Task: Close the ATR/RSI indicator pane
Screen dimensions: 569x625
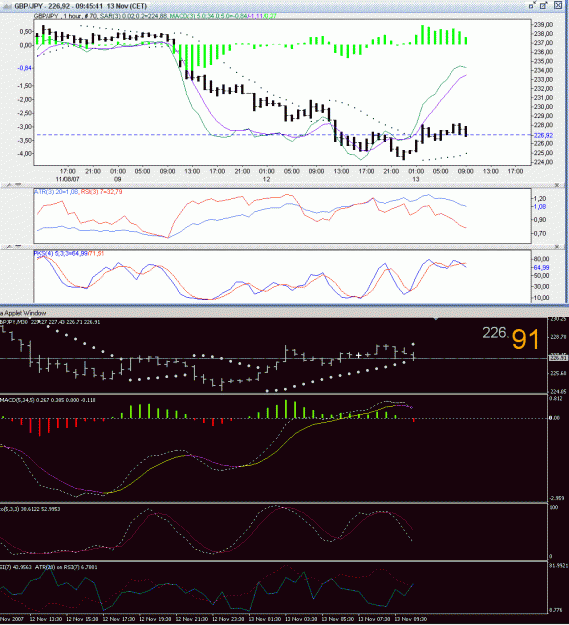Action: [558, 185]
